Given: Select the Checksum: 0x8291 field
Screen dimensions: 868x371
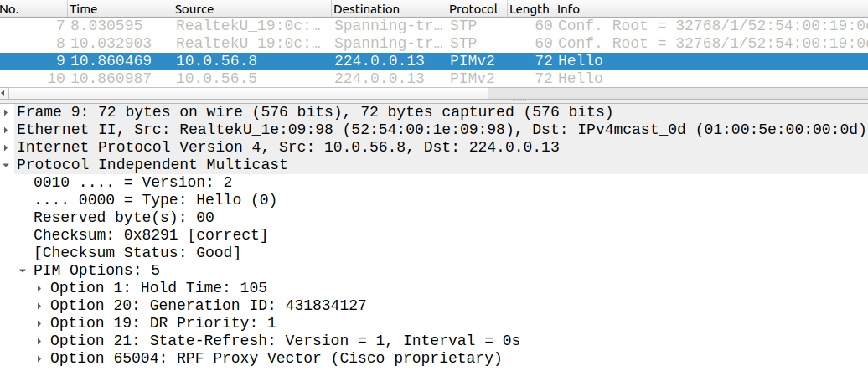Looking at the screenshot, I should [151, 235].
